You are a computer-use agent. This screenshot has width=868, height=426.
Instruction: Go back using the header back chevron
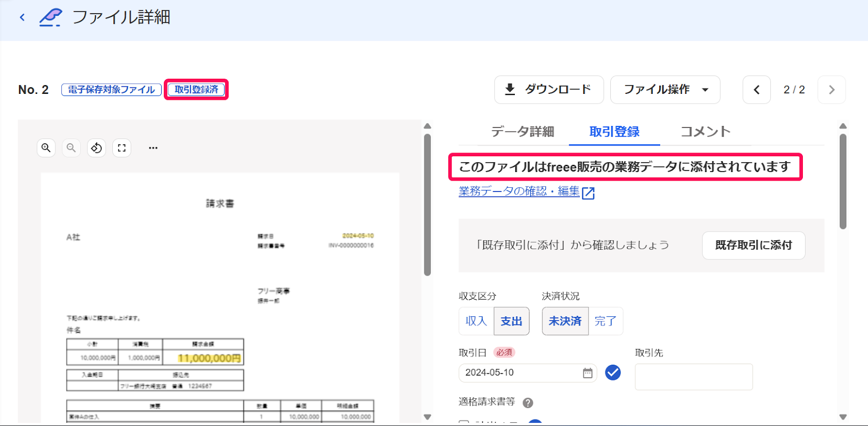point(22,17)
